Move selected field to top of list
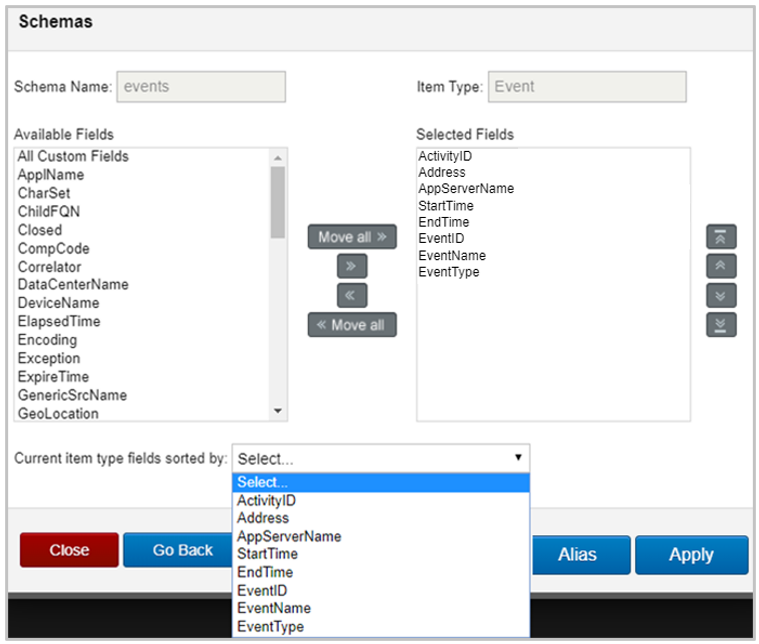 click(x=721, y=237)
